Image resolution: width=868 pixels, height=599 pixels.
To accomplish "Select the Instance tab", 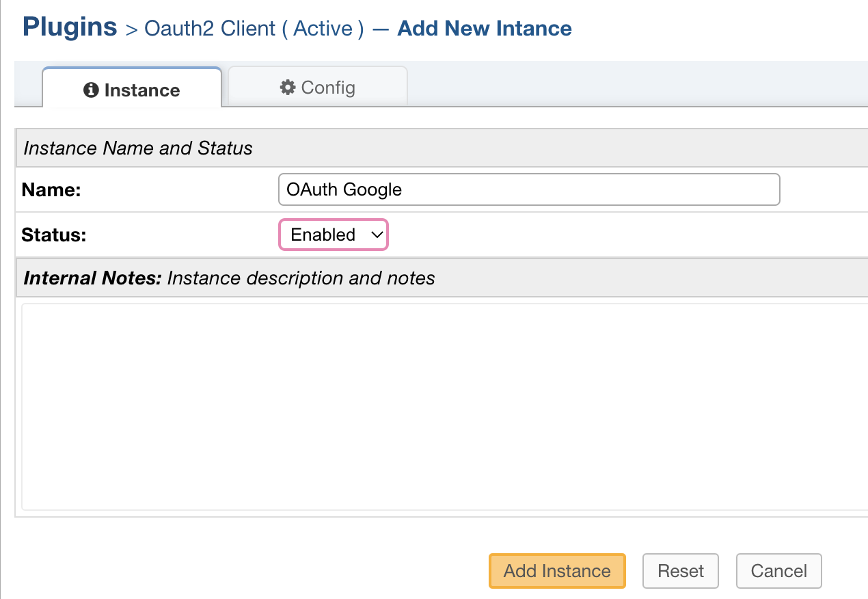I will (x=132, y=89).
